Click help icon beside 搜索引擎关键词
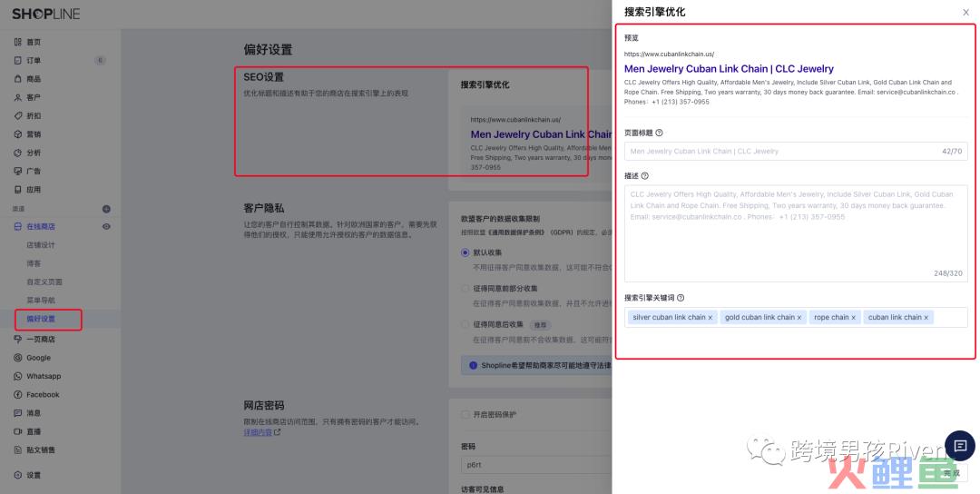Screen dimensions: 980x494 click(681, 298)
